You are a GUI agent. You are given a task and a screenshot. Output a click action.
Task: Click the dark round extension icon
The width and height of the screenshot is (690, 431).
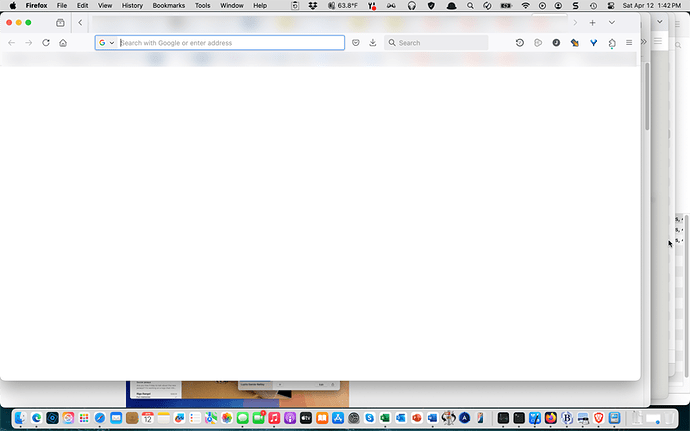point(556,43)
